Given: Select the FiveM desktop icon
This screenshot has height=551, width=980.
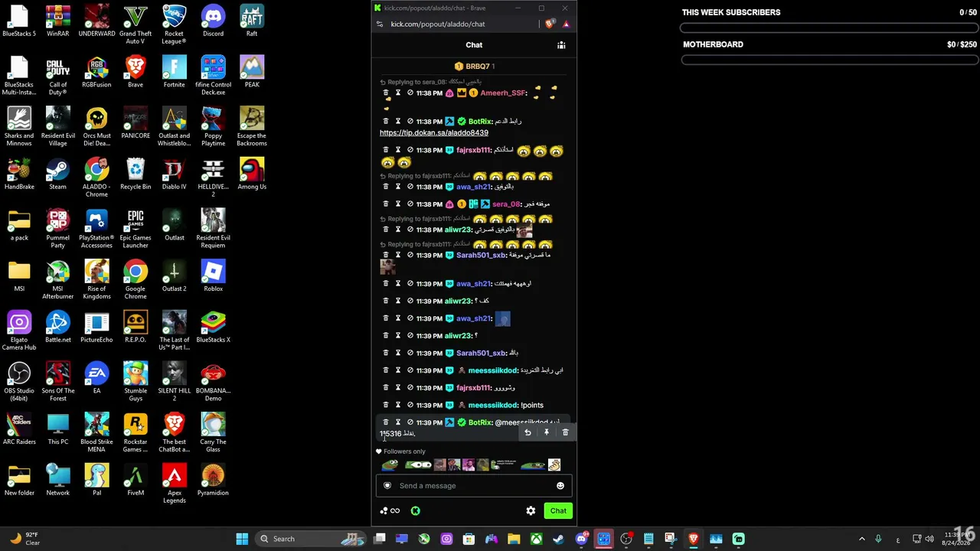Looking at the screenshot, I should 136,480.
